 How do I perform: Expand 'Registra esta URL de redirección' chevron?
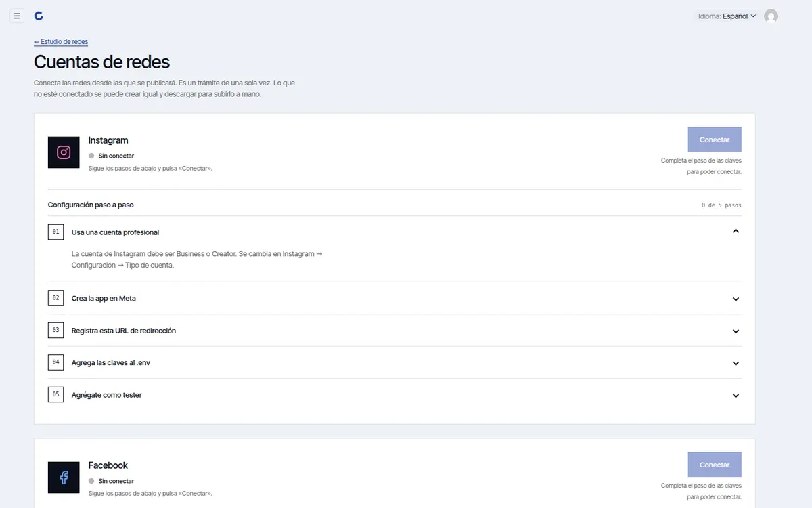tap(736, 331)
